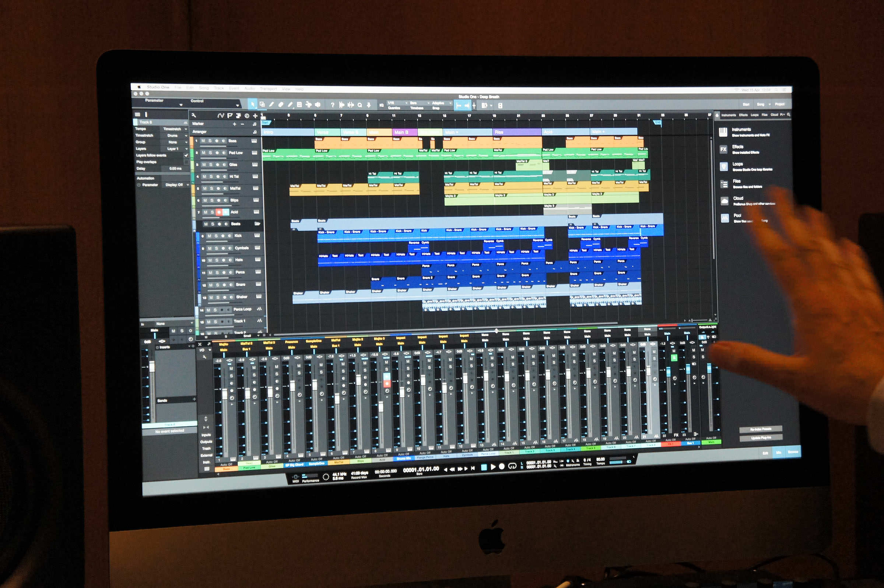This screenshot has width=884, height=588.
Task: Select the Paint tool
Action: pyautogui.click(x=290, y=105)
